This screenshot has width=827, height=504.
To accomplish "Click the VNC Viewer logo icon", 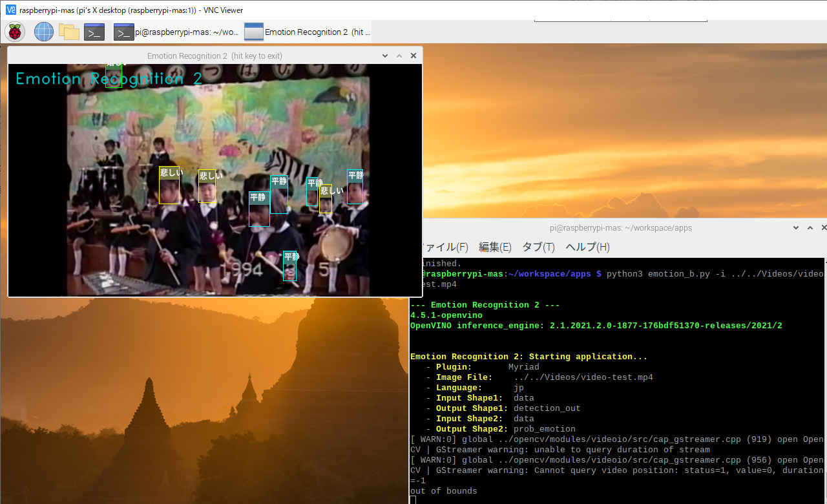I will [10, 10].
